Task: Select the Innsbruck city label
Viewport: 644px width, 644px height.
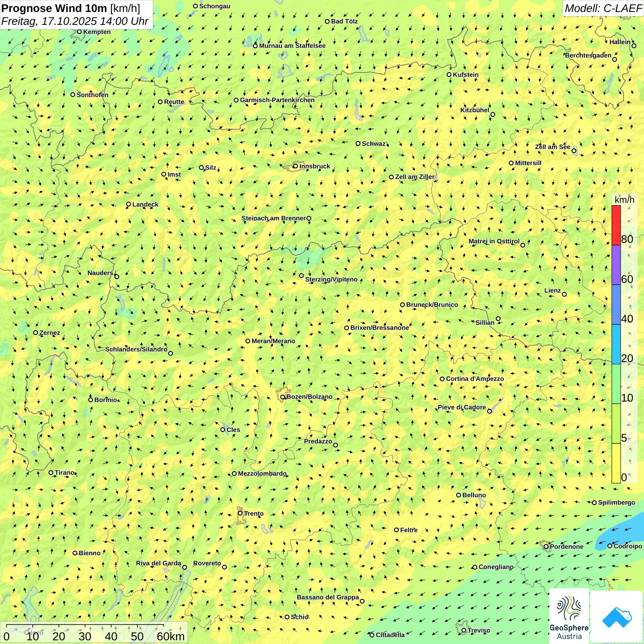Action: tap(315, 166)
